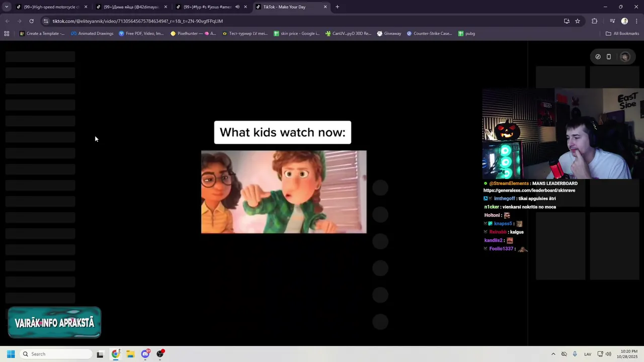This screenshot has width=644, height=362.
Task: Open media control icon in Chrome toolbar
Action: pyautogui.click(x=612, y=21)
